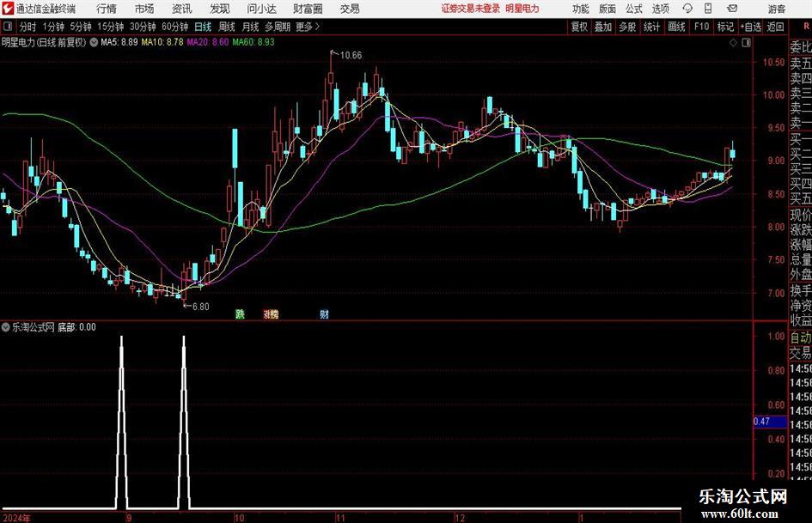
Task: Switch to 30分钟 period tab
Action: (x=143, y=27)
